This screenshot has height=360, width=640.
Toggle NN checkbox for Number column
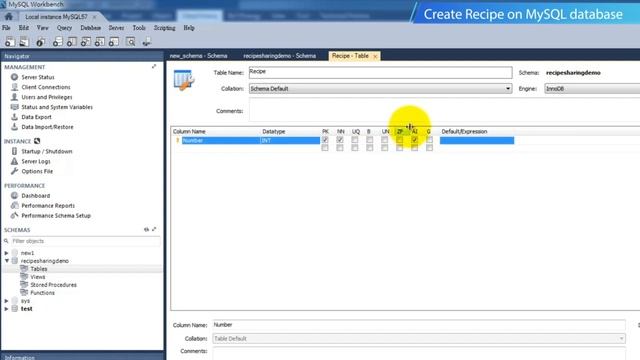click(340, 140)
